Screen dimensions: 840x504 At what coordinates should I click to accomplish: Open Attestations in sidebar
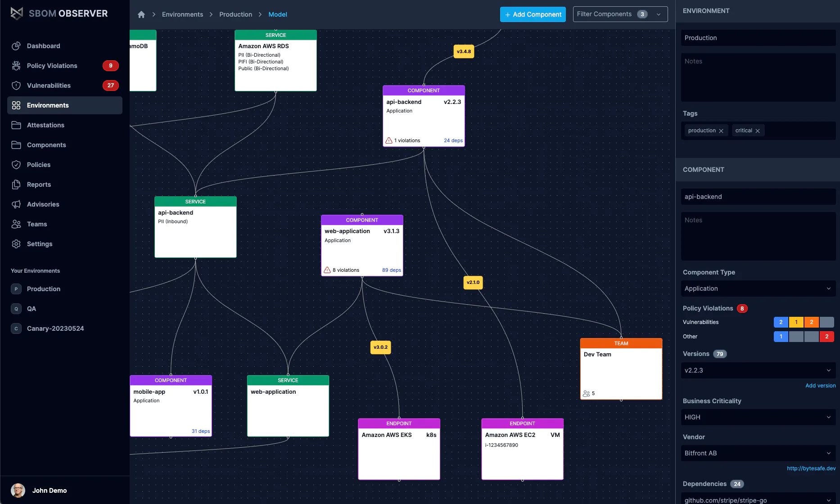(65, 125)
